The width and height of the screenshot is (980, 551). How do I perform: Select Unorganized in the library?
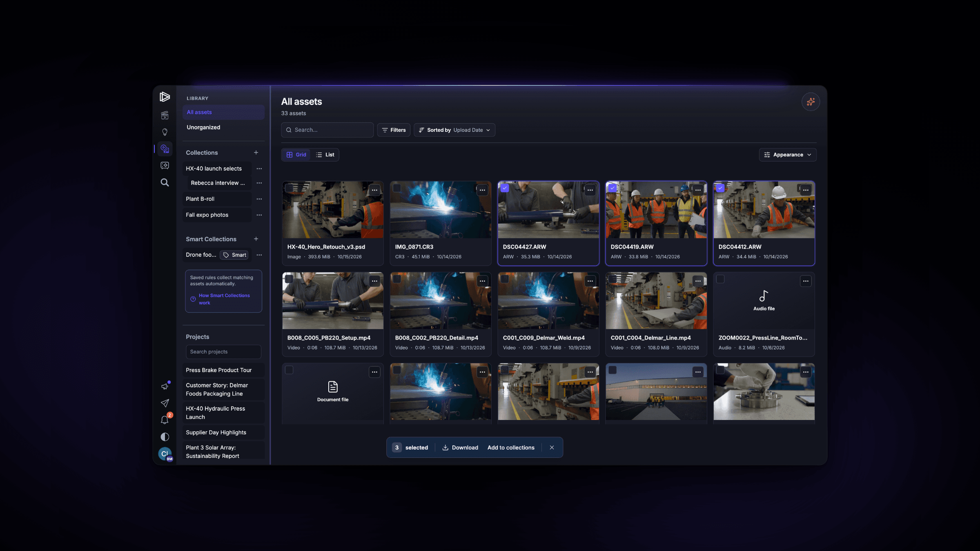223,127
